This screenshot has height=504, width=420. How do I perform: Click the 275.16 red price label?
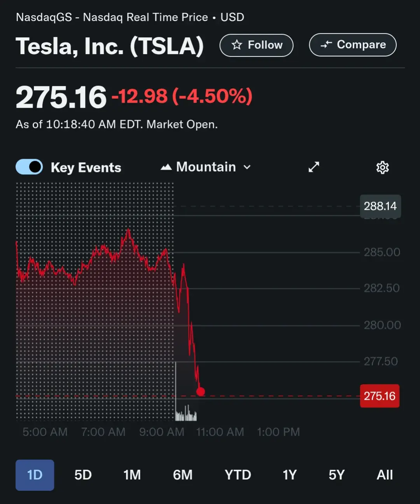pos(380,396)
